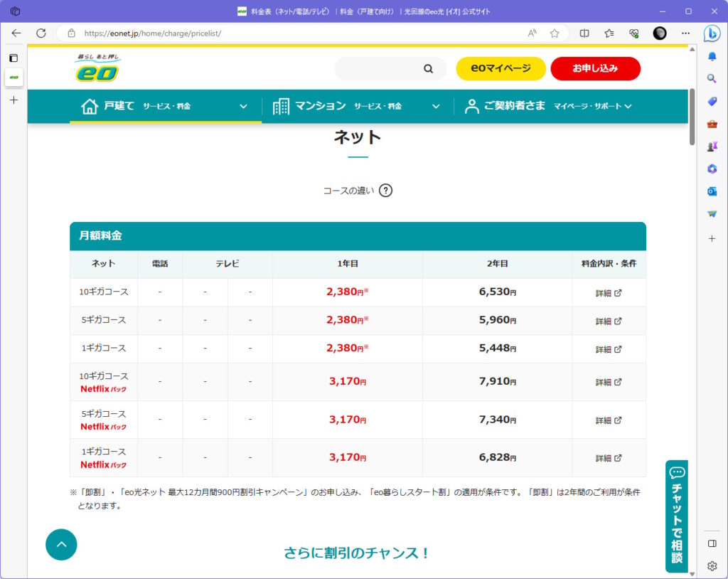Open コースの違い help question icon

385,191
